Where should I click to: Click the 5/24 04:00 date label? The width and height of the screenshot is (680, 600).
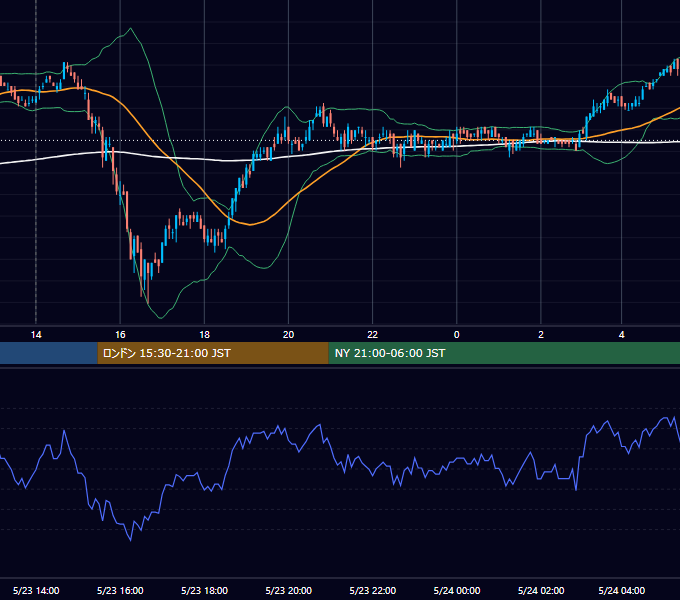(621, 590)
